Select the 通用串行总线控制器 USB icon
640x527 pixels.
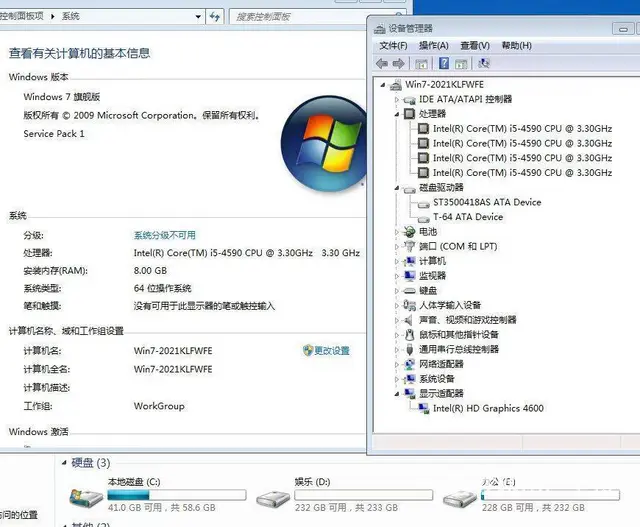pos(409,349)
